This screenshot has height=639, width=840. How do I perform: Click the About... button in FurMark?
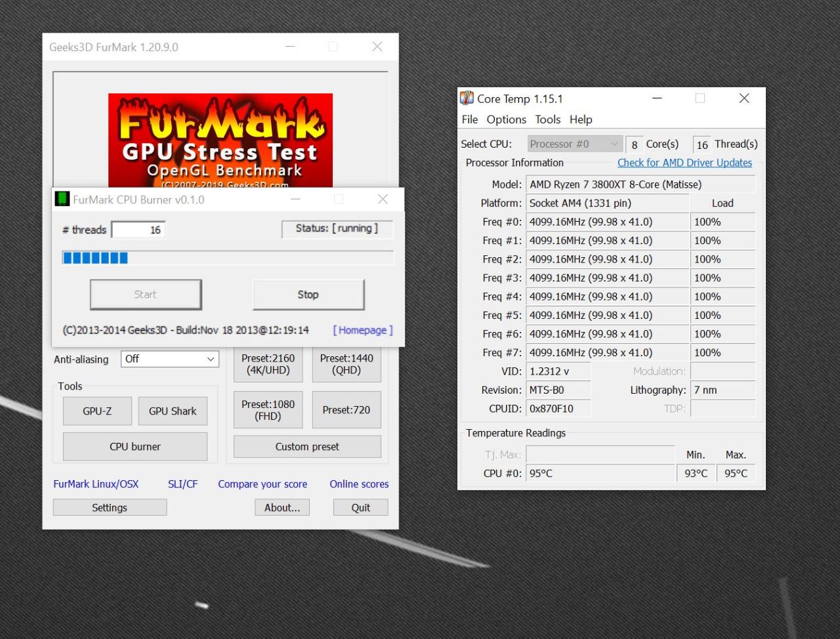[x=282, y=508]
